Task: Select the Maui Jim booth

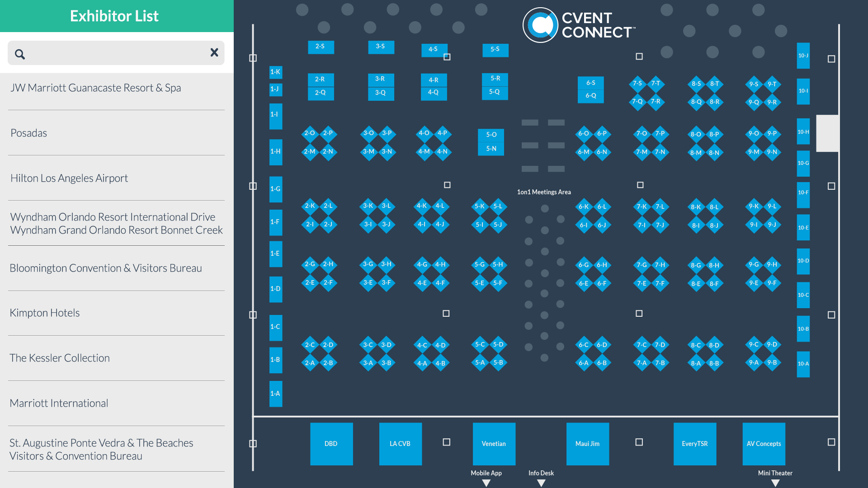Action: click(x=588, y=444)
